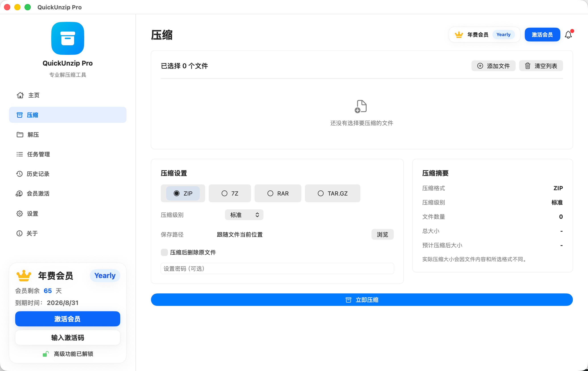The width and height of the screenshot is (588, 371).
Task: Click the list icon beside 任务管理
Action: (x=20, y=154)
